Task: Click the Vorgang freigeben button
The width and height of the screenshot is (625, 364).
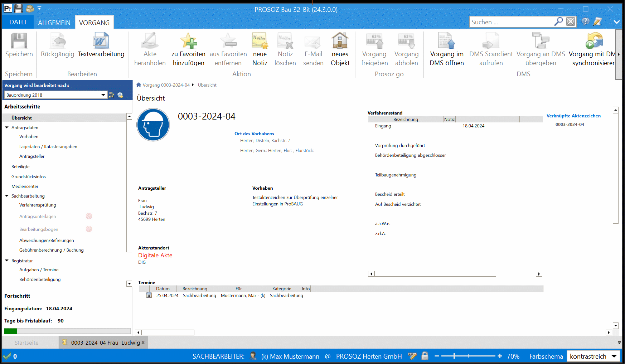Action: [x=374, y=49]
